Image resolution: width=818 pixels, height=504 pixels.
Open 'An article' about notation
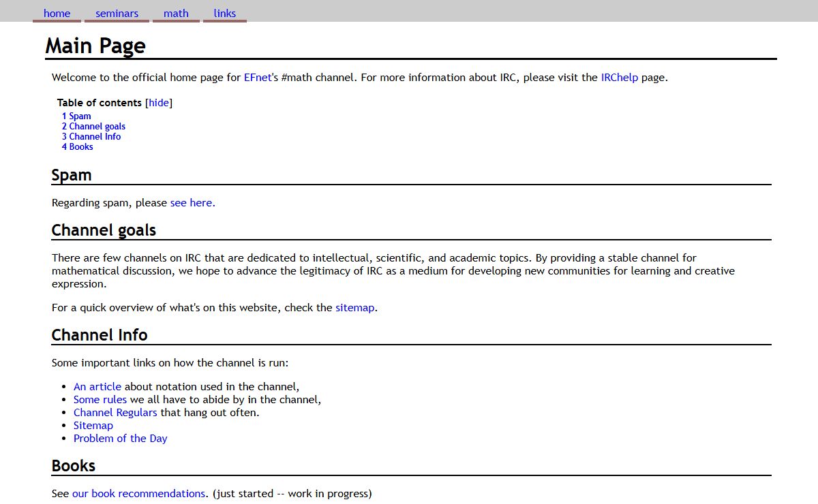[x=97, y=387]
